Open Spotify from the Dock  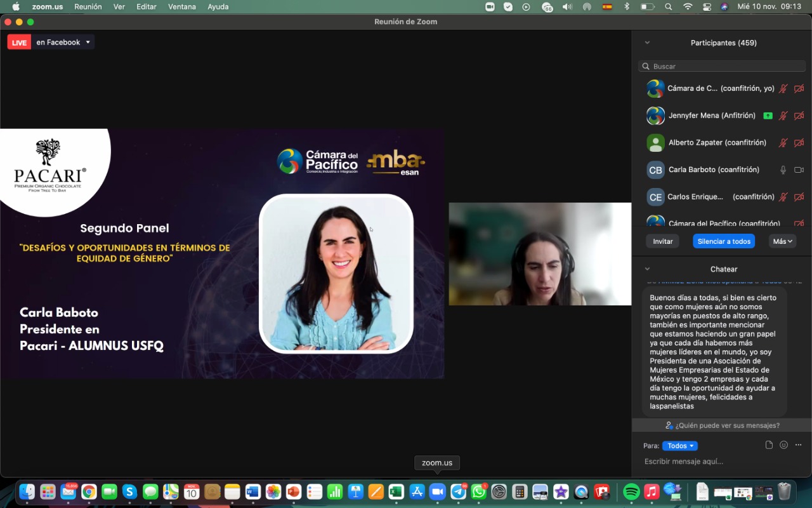(x=631, y=491)
